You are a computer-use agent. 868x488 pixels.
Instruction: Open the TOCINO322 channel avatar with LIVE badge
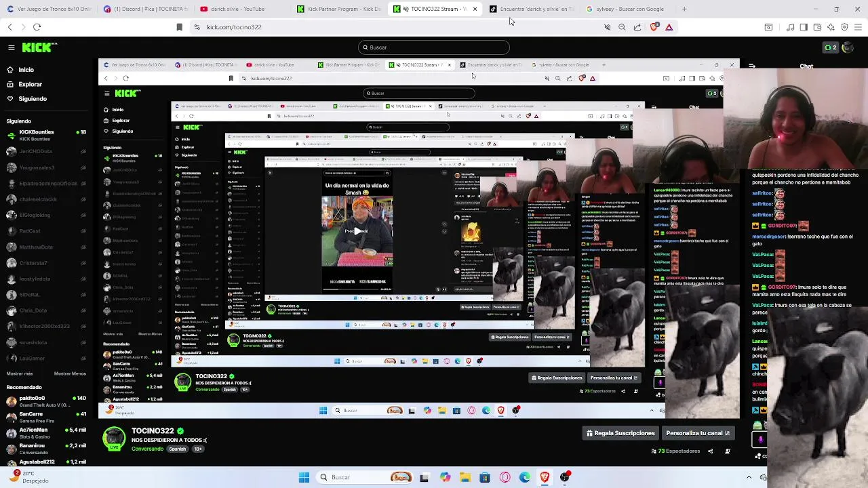pos(114,439)
